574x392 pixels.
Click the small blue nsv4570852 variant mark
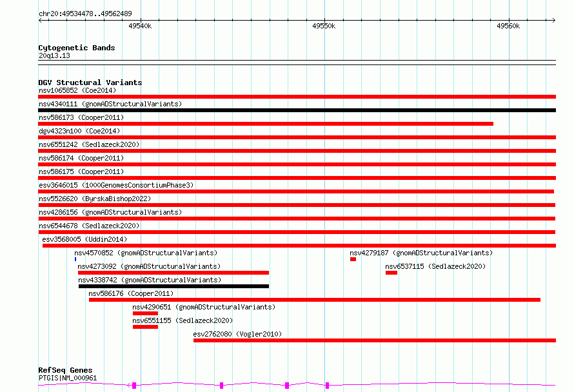click(75, 259)
